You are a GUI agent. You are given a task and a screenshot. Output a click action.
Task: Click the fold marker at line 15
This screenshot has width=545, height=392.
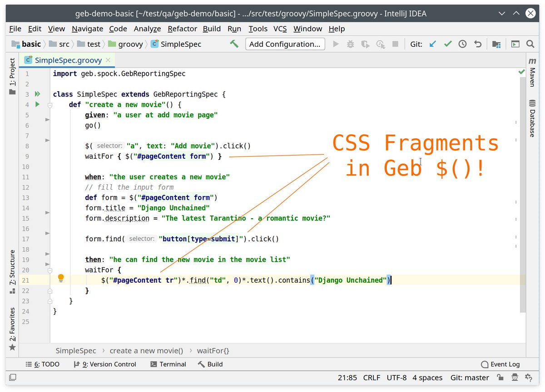(x=47, y=212)
